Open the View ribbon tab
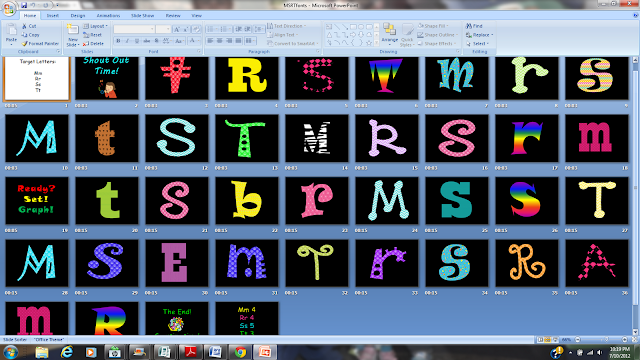Screen dimensions: 640x360 pos(196,16)
